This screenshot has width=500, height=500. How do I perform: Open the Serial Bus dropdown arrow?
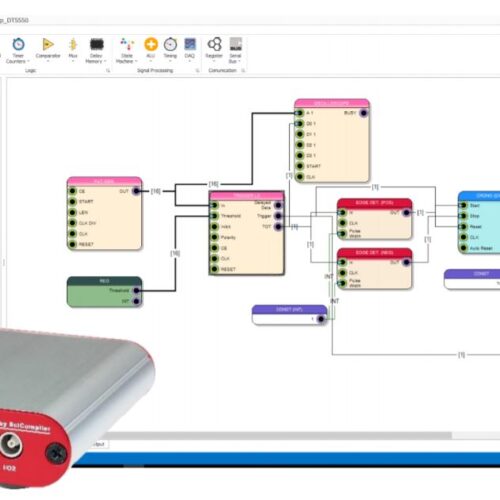point(240,61)
